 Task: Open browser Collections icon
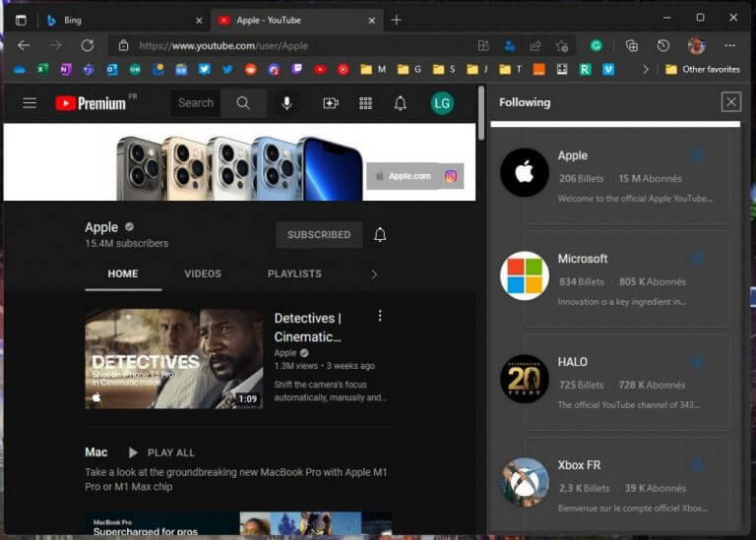point(632,46)
